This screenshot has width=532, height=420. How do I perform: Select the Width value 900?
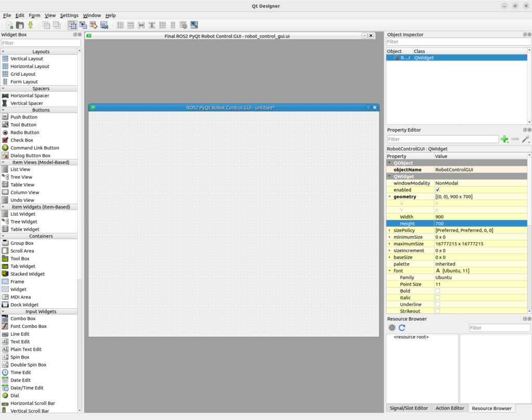tap(481, 217)
